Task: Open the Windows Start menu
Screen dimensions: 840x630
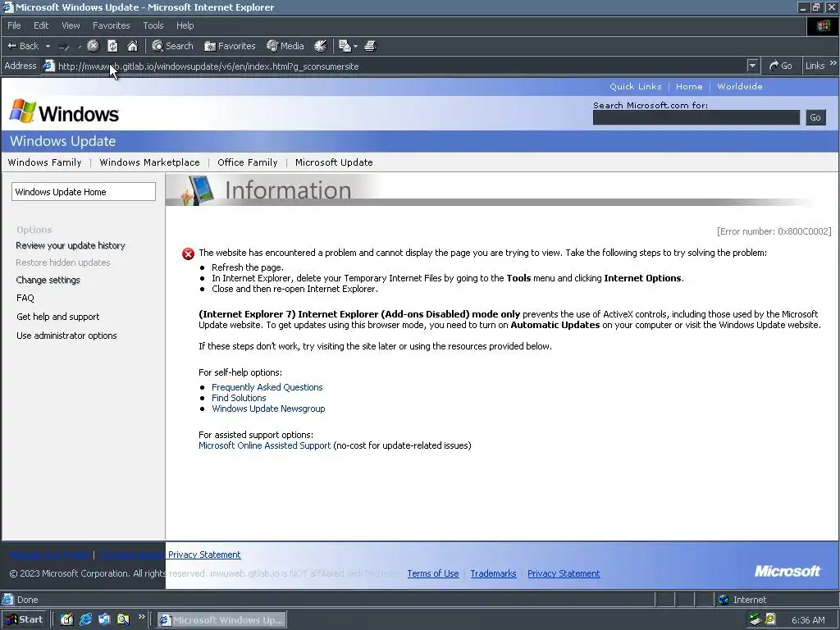Action: point(24,620)
